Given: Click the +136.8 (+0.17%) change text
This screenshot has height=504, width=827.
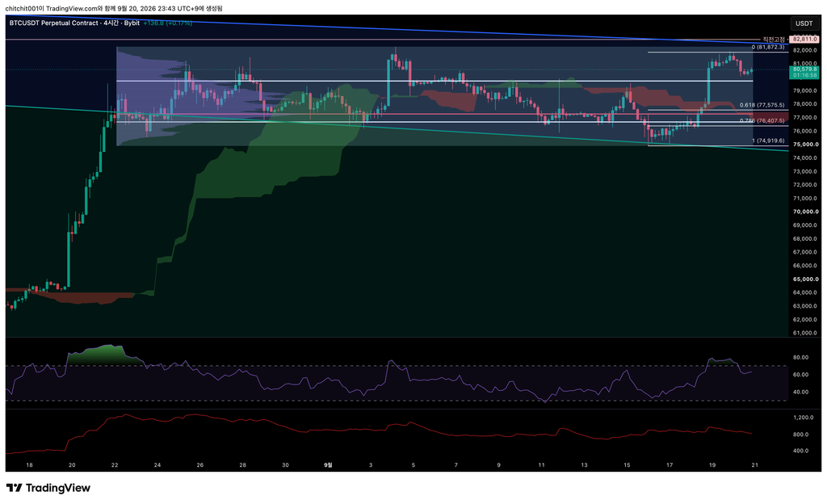Looking at the screenshot, I should [168, 23].
